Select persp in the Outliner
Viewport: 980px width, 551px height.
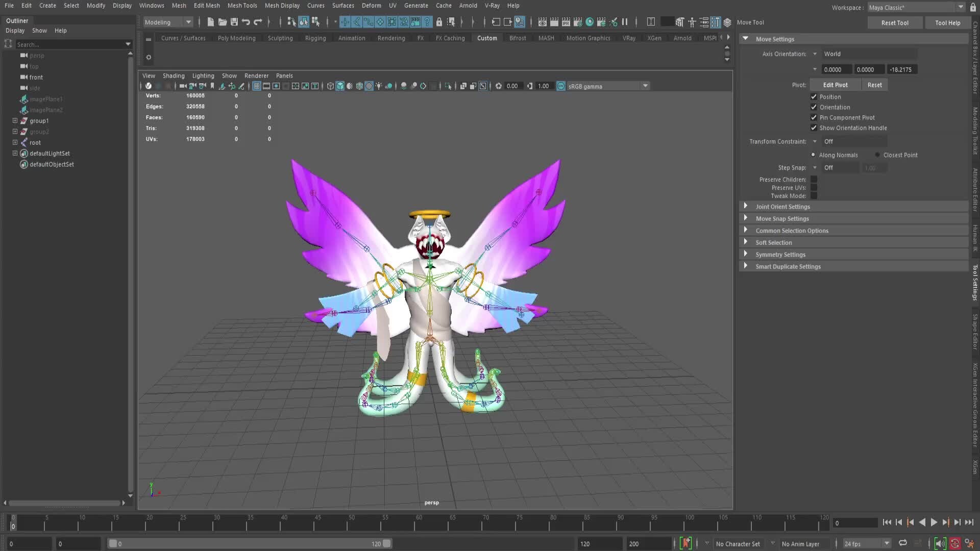pyautogui.click(x=36, y=56)
